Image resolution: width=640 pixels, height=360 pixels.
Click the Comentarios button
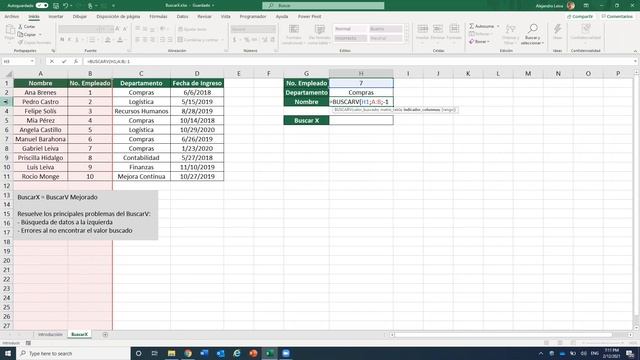click(x=617, y=16)
